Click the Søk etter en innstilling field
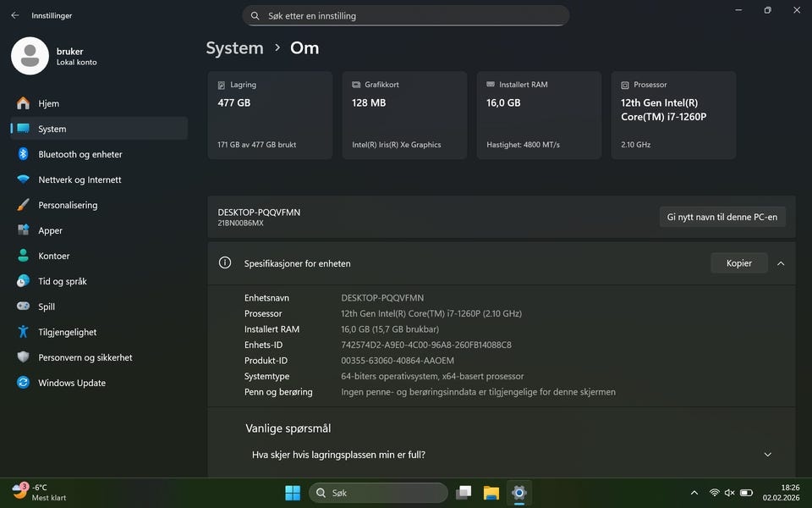This screenshot has height=508, width=812. tap(406, 15)
